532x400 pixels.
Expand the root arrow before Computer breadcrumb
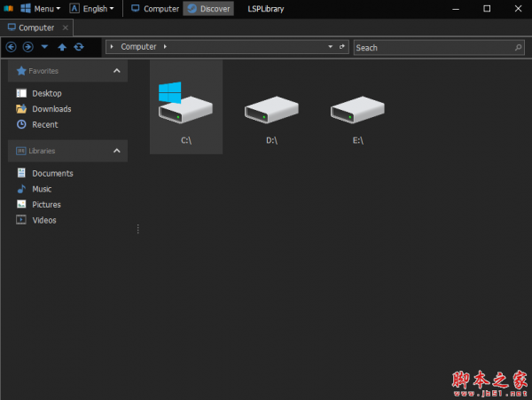[112, 46]
